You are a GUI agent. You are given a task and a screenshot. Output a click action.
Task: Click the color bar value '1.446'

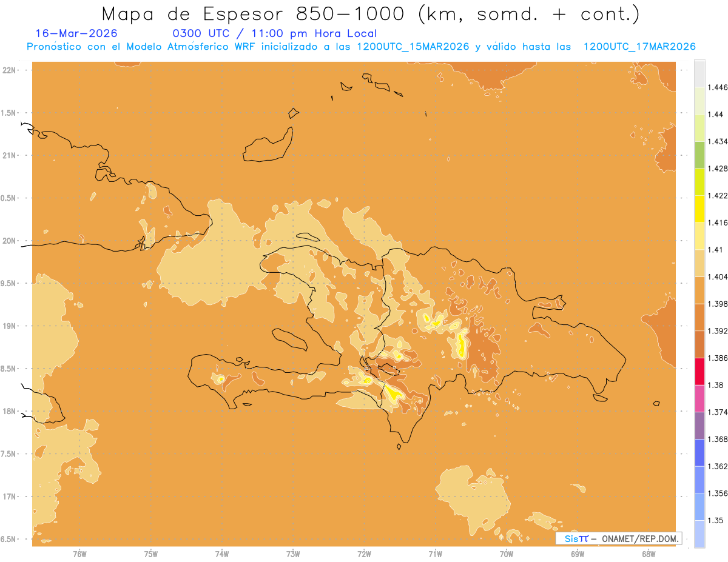(718, 87)
